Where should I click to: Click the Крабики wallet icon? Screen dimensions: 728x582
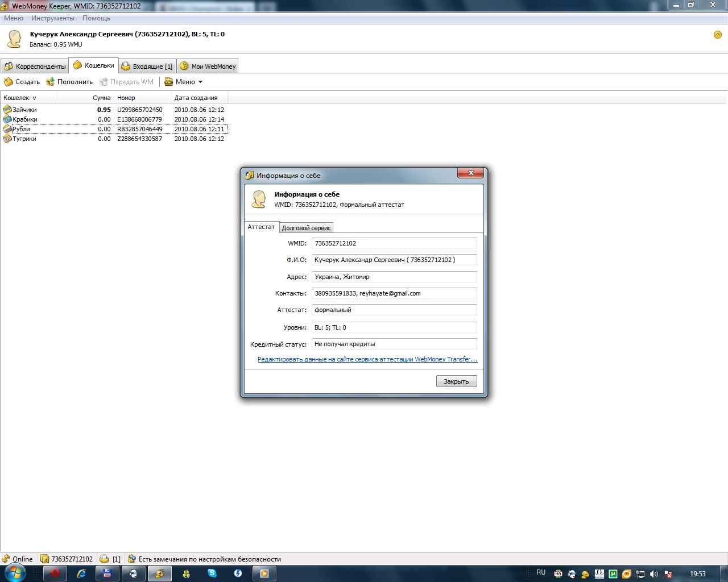click(x=7, y=119)
